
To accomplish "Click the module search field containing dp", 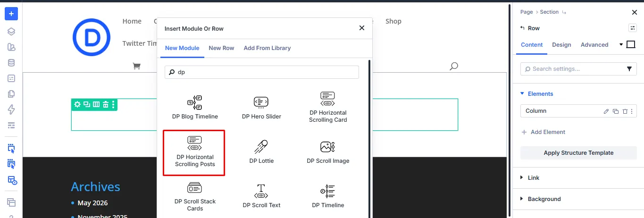I will tap(262, 72).
